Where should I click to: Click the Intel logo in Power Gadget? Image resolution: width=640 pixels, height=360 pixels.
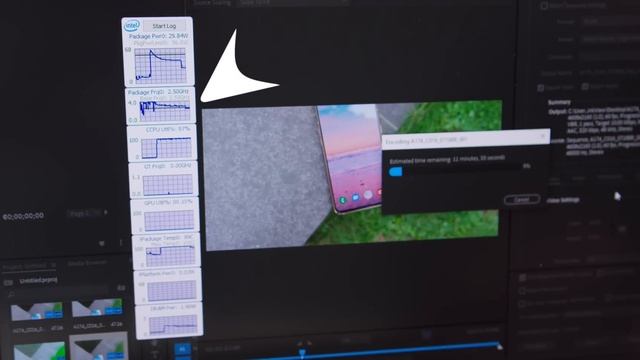click(x=131, y=26)
